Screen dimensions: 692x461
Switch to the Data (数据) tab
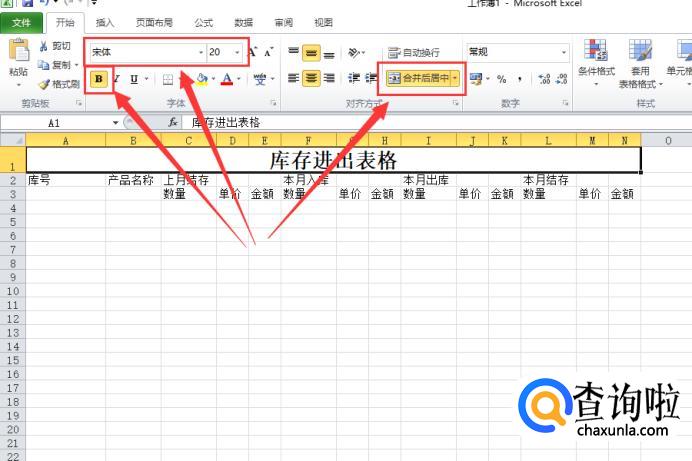click(x=244, y=22)
